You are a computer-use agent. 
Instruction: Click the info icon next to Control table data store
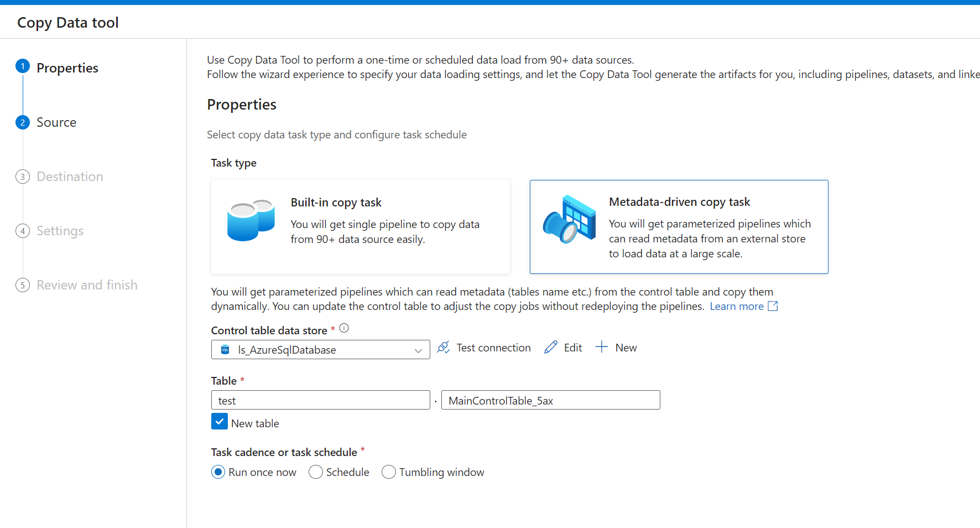pos(344,328)
